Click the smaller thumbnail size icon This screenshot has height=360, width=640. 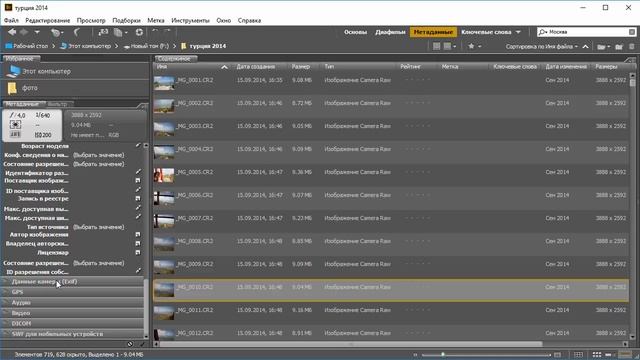[416, 355]
